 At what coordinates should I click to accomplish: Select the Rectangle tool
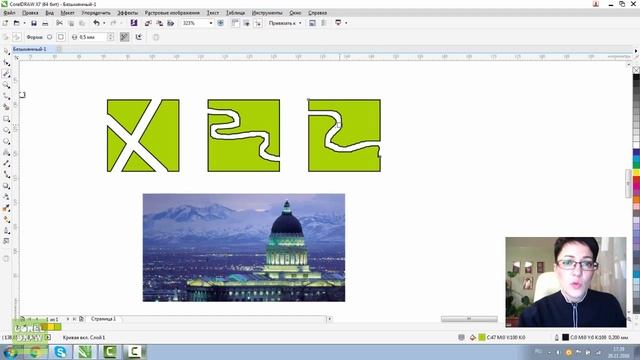pyautogui.click(x=6, y=119)
